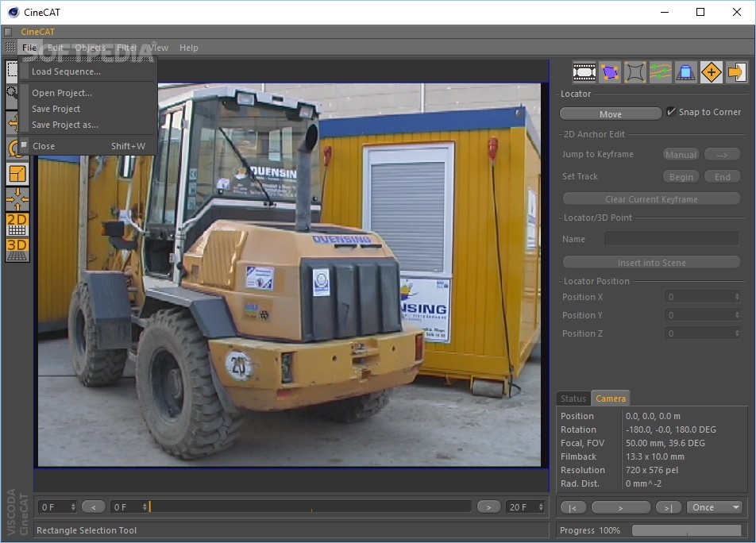756x543 pixels.
Task: Adjust the Position Y spinner arrows
Action: tap(737, 315)
